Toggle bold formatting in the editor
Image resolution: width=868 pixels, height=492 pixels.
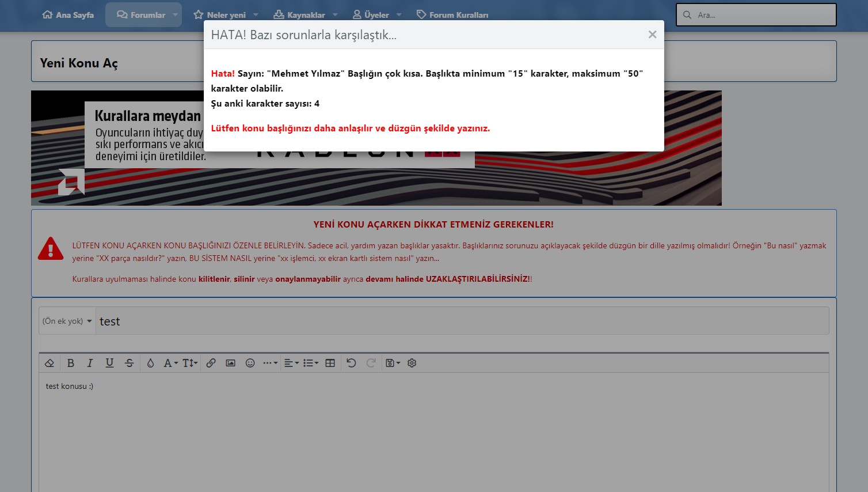pos(71,363)
